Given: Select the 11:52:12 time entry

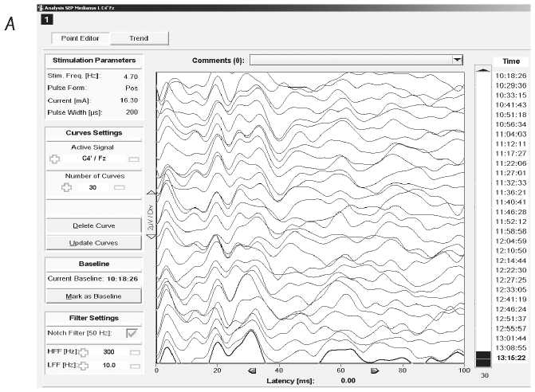Looking at the screenshot, I should 511,221.
